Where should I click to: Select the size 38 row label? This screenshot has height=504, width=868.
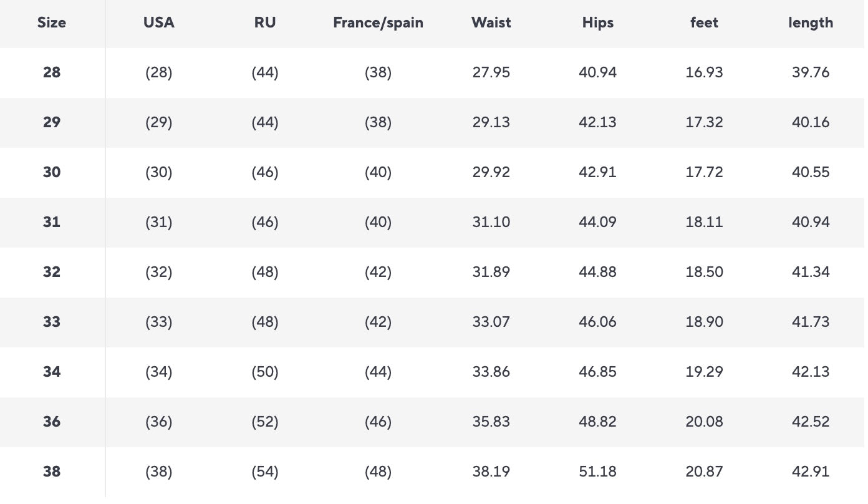click(52, 472)
